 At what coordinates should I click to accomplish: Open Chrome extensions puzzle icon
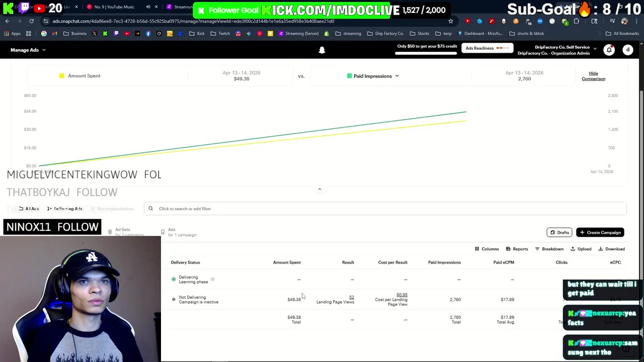point(577,21)
